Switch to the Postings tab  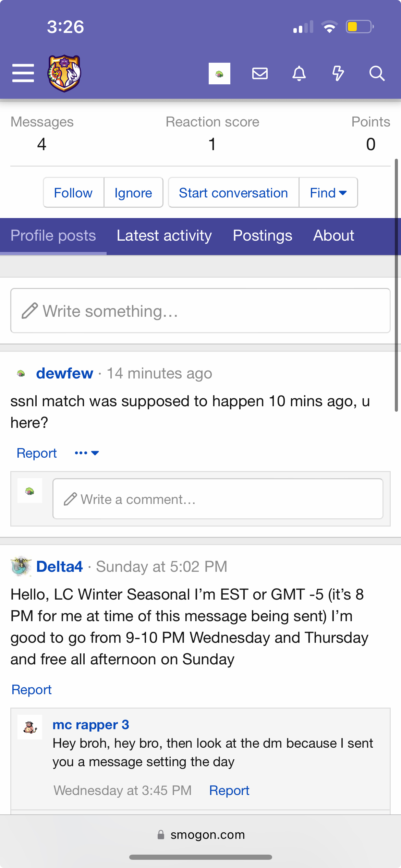263,236
